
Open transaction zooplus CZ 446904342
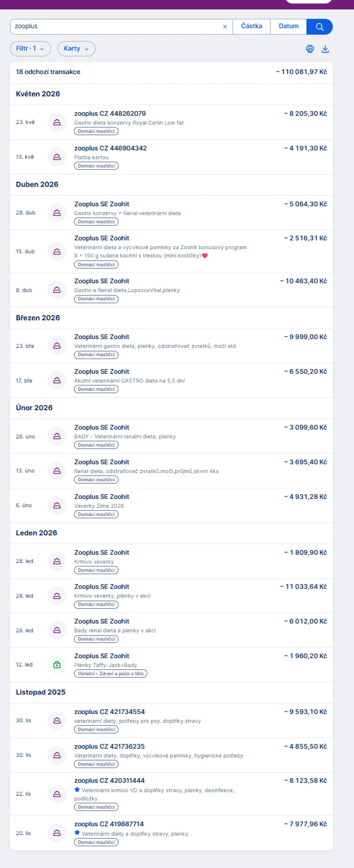171,157
